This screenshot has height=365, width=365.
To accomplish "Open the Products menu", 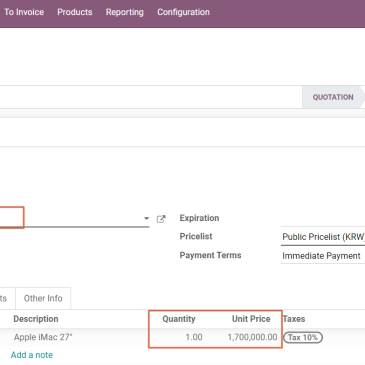I will [75, 12].
